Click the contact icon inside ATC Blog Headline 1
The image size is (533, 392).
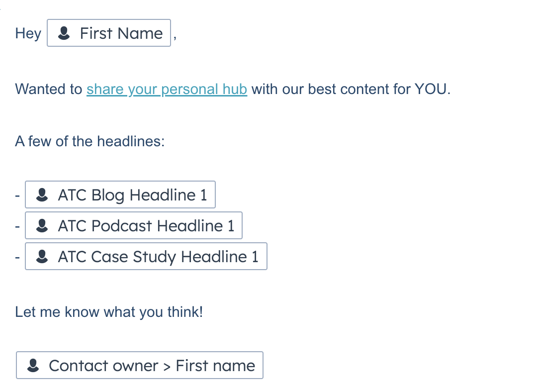(x=42, y=195)
